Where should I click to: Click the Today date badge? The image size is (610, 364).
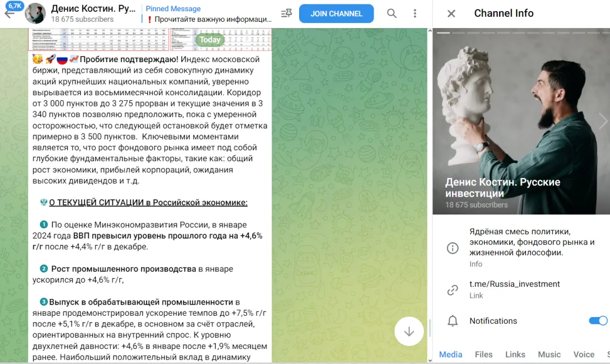point(209,40)
